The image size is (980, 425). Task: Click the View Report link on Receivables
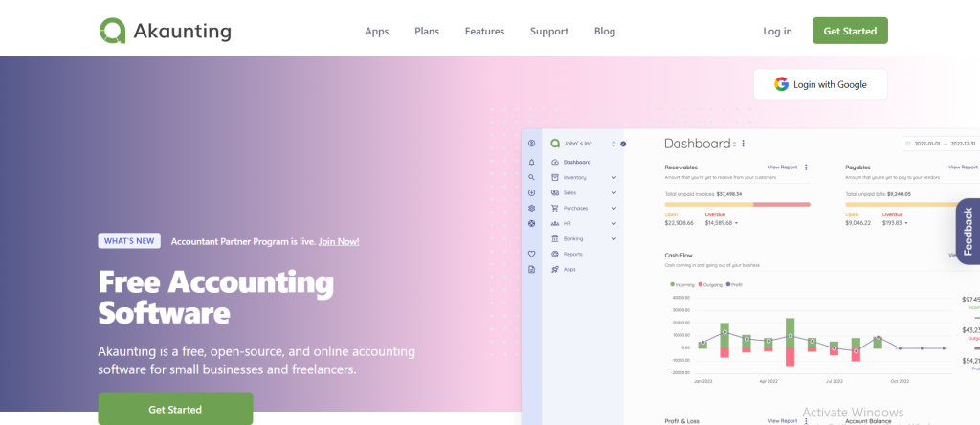[x=783, y=168]
